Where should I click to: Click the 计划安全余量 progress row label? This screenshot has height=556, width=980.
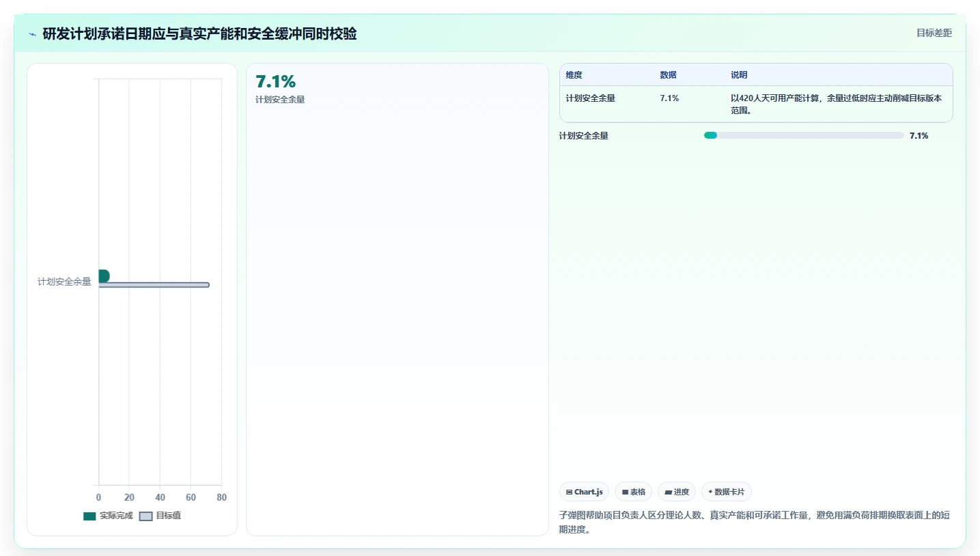584,136
